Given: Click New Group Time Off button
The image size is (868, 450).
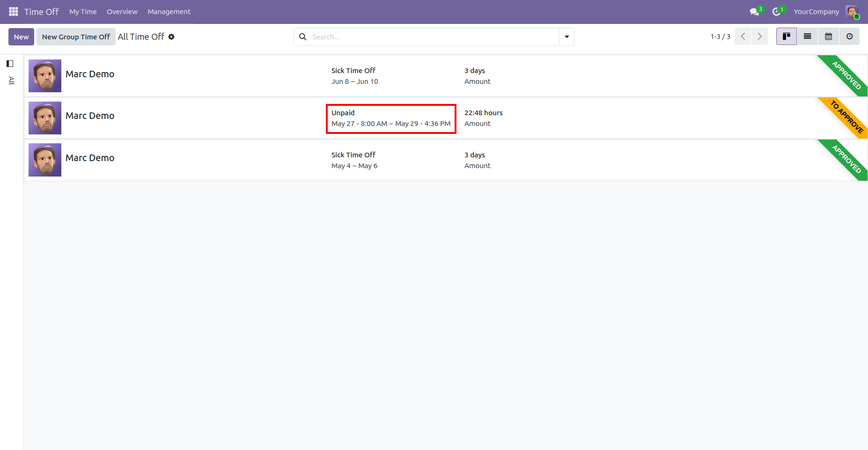Looking at the screenshot, I should coord(76,37).
